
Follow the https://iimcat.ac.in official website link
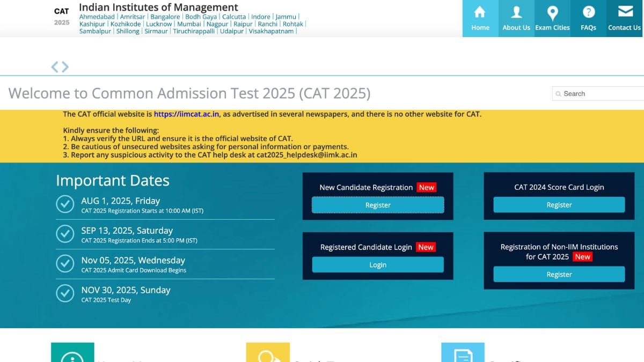click(186, 114)
